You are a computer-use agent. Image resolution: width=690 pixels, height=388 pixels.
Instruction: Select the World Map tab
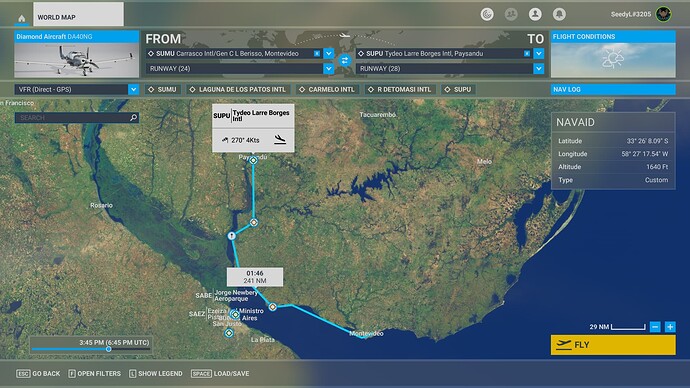coord(78,14)
